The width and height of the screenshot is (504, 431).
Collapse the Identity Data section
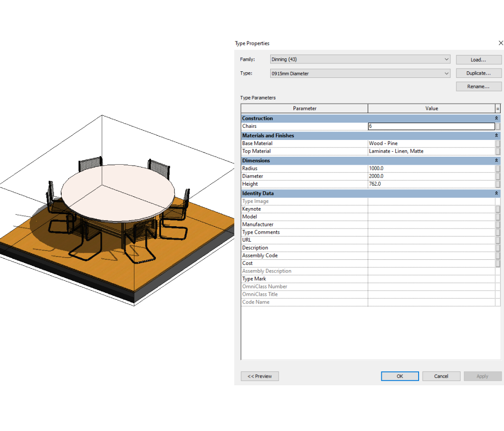point(497,193)
